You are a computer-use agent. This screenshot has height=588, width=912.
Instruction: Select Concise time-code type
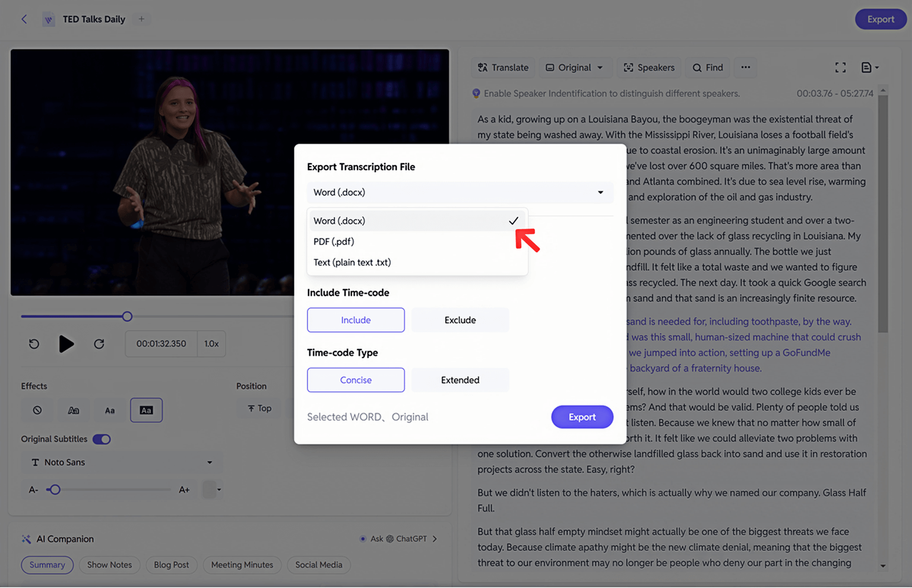pos(356,380)
